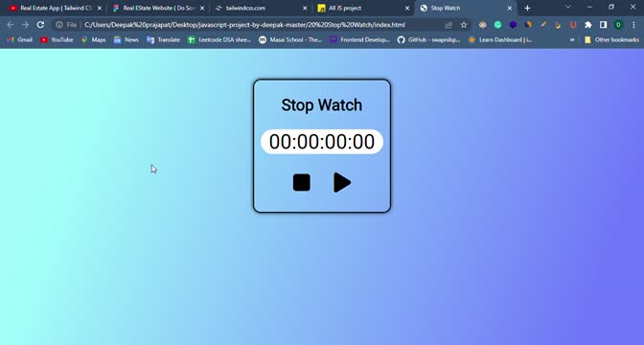Open the Other bookmarks folder
The width and height of the screenshot is (644, 345).
click(x=612, y=40)
